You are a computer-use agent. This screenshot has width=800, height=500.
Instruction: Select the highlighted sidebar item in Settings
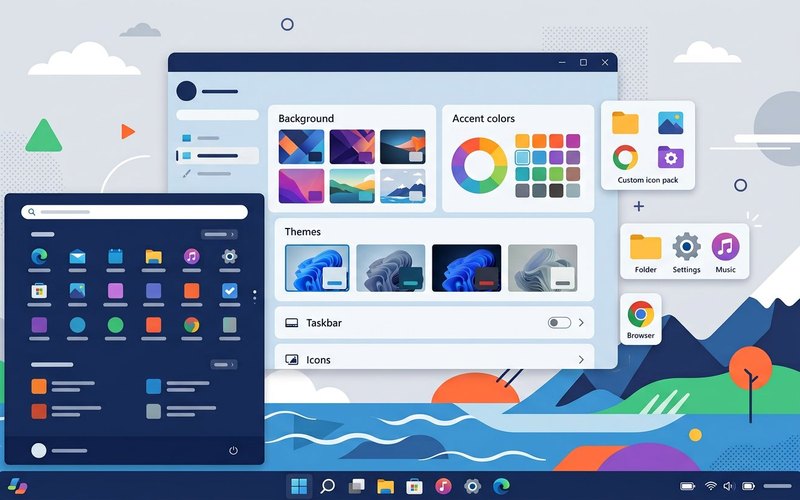217,156
